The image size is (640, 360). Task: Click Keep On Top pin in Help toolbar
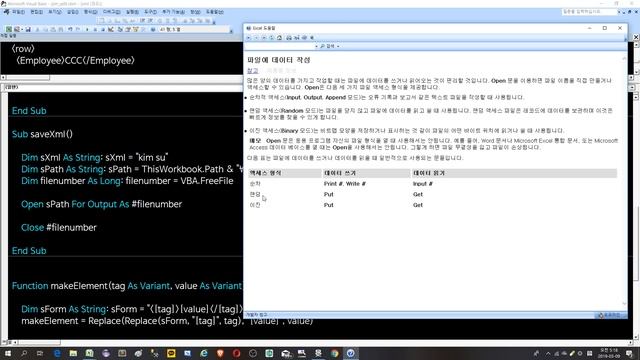312,38
